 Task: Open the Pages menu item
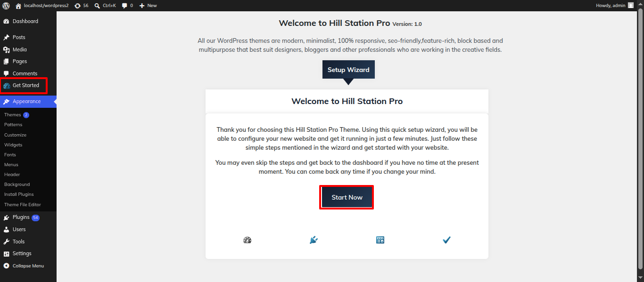(28, 61)
